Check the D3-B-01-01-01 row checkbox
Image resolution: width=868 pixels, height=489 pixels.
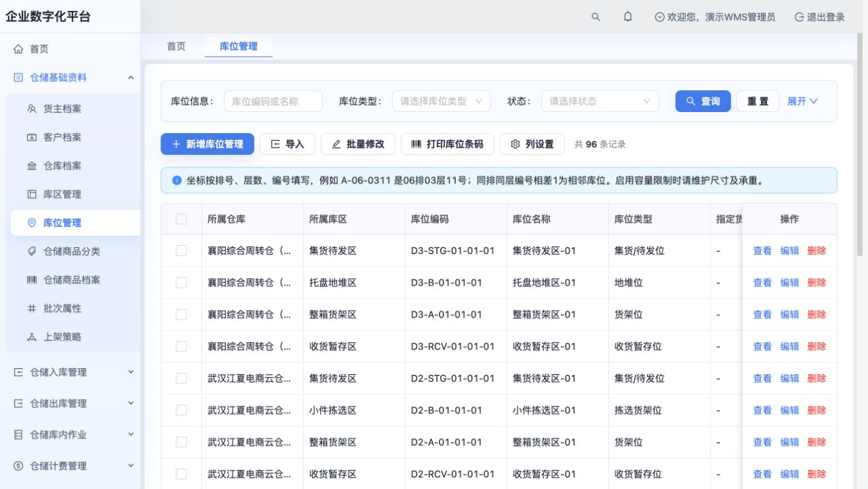pyautogui.click(x=181, y=283)
